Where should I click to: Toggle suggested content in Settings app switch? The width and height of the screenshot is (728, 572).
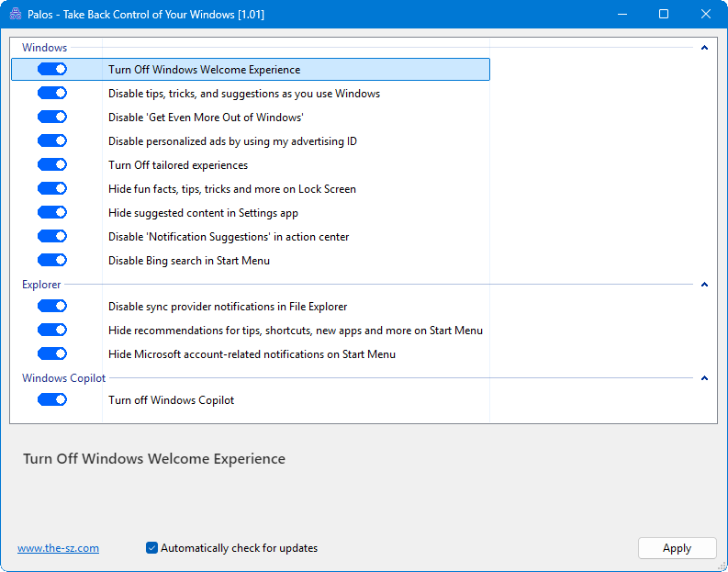click(x=52, y=212)
